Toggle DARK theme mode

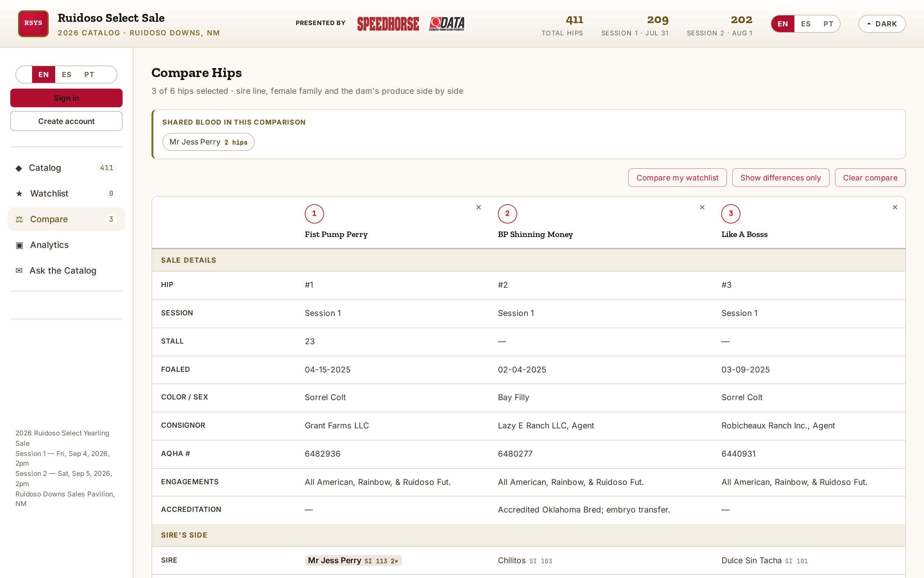[882, 24]
